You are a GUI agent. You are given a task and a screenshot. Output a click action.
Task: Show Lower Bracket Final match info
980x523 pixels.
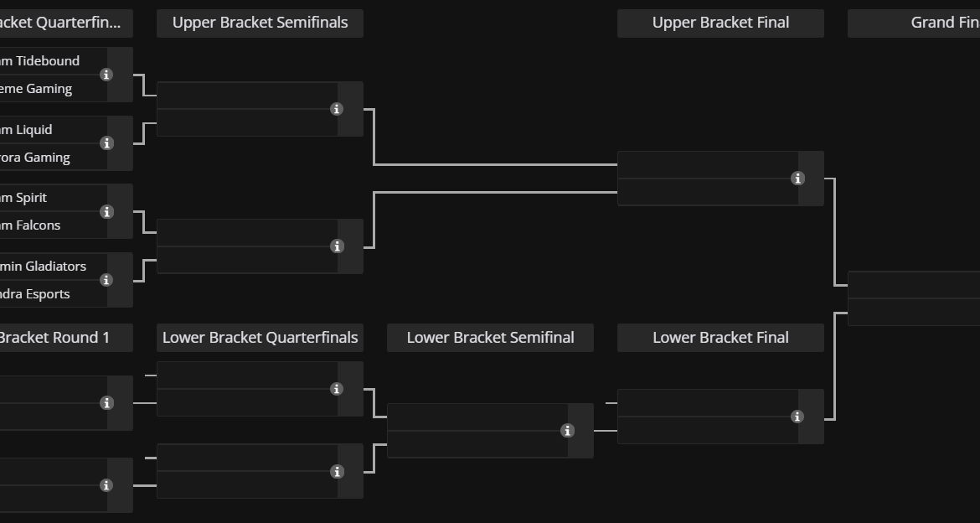pyautogui.click(x=797, y=417)
